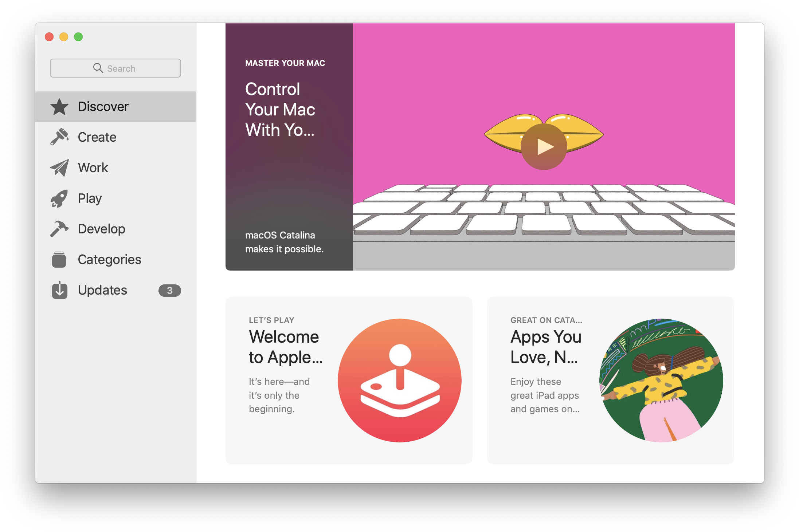This screenshot has height=532, width=799.
Task: Click the magnifying glass search icon
Action: [98, 68]
